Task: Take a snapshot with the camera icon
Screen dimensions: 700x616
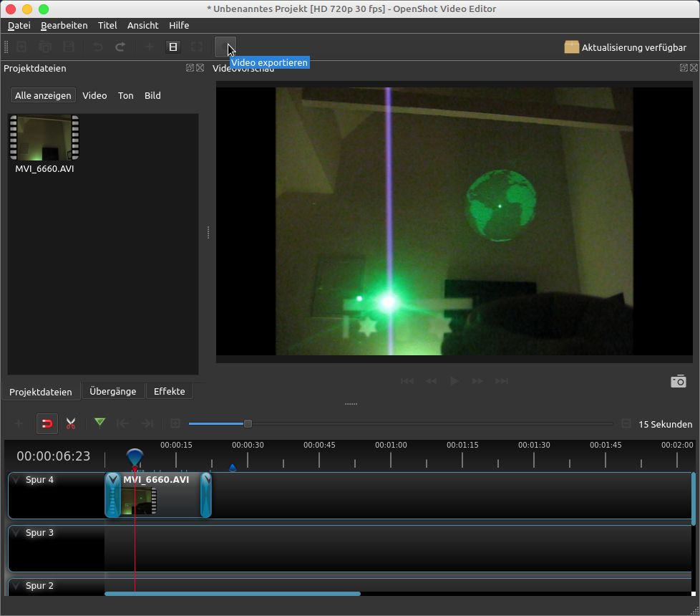Action: coord(678,381)
